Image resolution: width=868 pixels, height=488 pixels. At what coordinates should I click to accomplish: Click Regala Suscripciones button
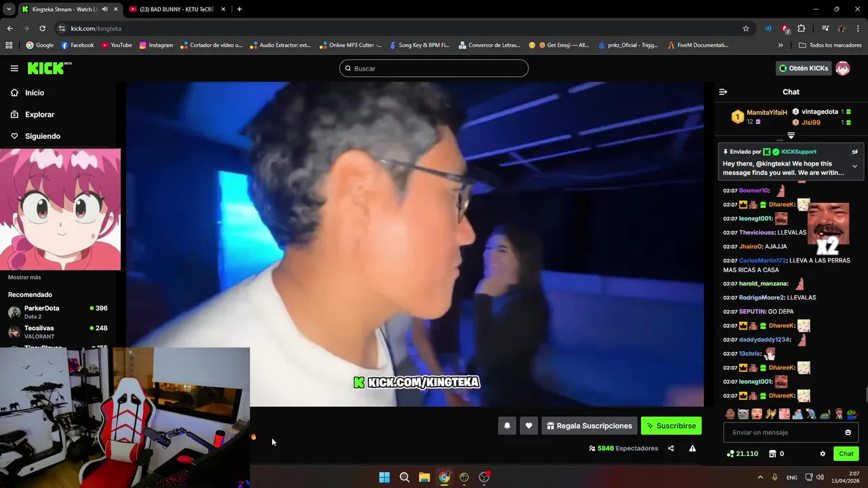pos(589,426)
